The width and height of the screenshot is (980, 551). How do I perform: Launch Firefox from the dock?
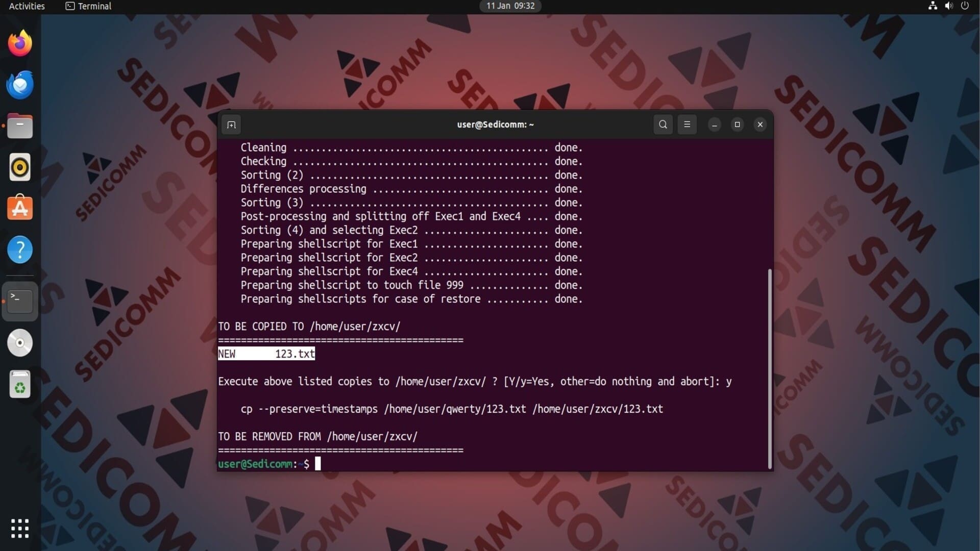pyautogui.click(x=20, y=43)
